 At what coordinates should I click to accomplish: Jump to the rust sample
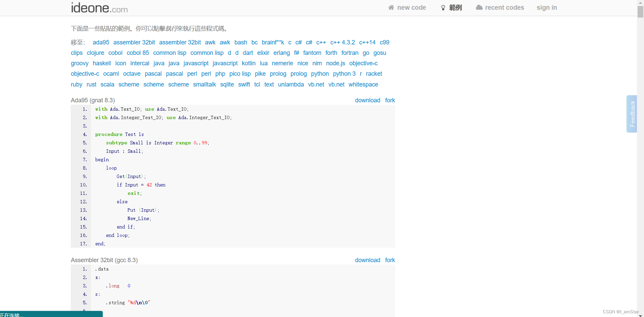coord(91,84)
